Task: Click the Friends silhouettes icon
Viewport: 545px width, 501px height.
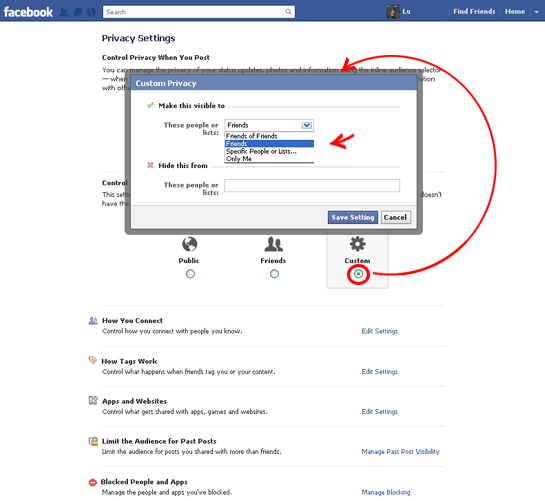Action: coord(274,244)
